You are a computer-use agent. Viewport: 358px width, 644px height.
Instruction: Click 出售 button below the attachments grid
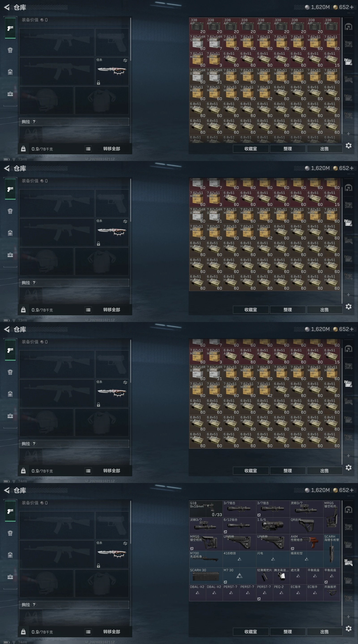pyautogui.click(x=324, y=631)
